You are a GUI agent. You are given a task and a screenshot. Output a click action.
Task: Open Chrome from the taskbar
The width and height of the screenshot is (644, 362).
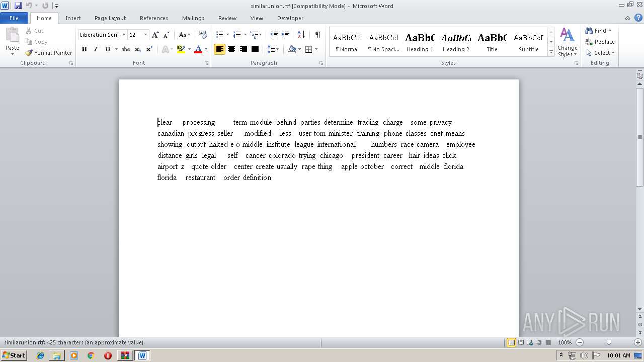pos(91,355)
